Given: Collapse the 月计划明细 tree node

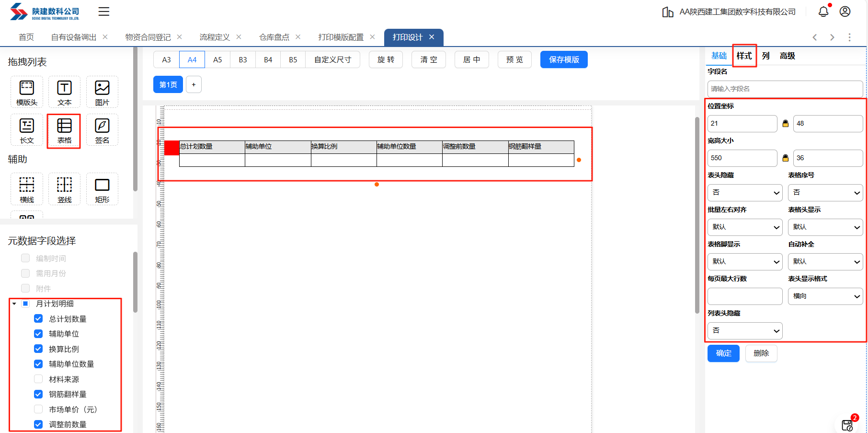Looking at the screenshot, I should [x=14, y=304].
